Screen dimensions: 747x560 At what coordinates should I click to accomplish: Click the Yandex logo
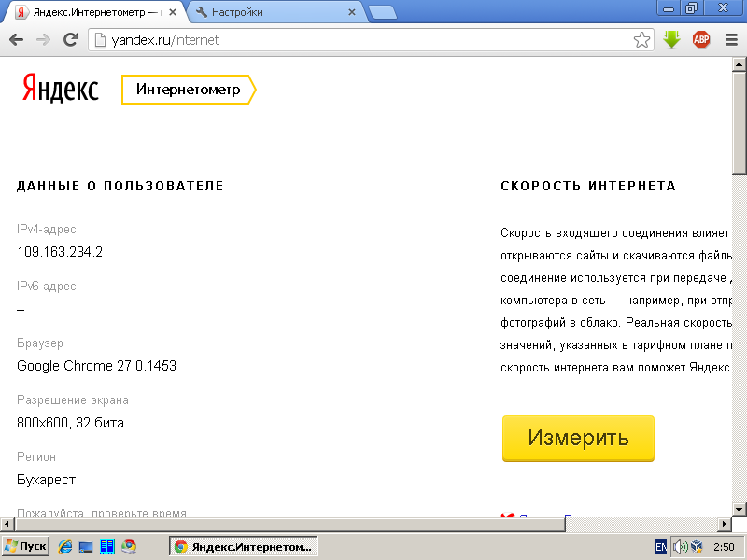point(60,89)
